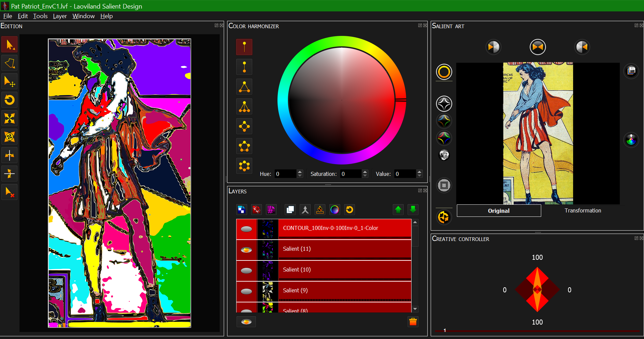Image resolution: width=644 pixels, height=339 pixels.
Task: Select the center mirrored view mode button
Action: [538, 47]
